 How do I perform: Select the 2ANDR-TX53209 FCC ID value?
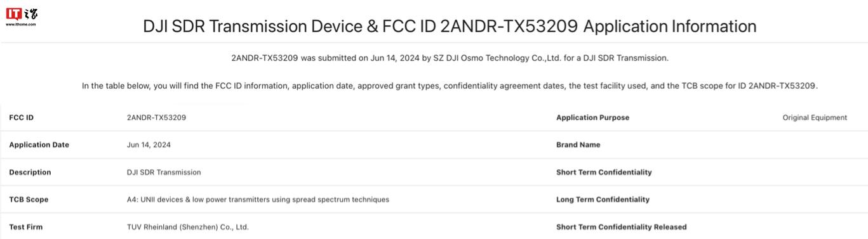pos(156,117)
